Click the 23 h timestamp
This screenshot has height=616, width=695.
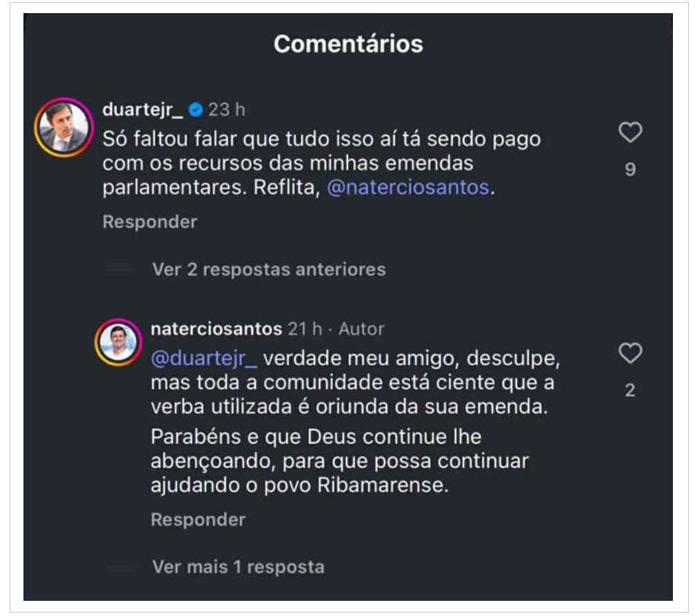click(x=227, y=110)
